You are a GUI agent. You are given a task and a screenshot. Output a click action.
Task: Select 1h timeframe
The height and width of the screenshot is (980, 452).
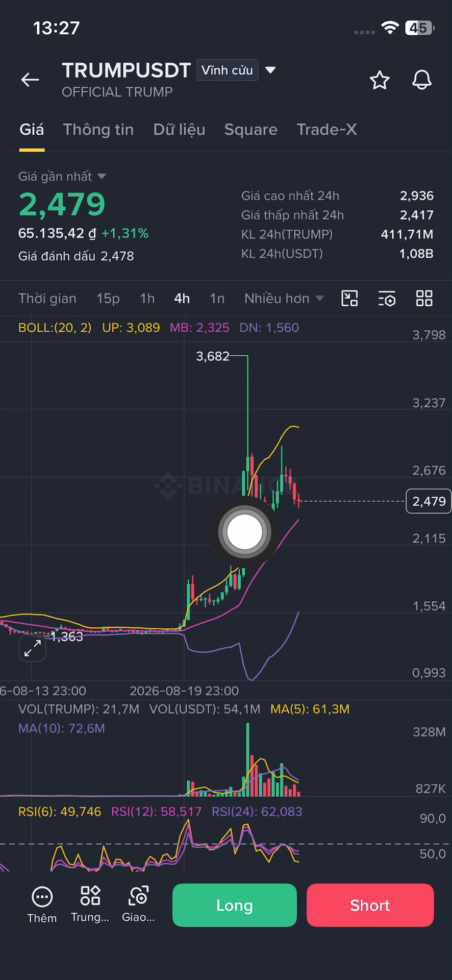pyautogui.click(x=147, y=299)
